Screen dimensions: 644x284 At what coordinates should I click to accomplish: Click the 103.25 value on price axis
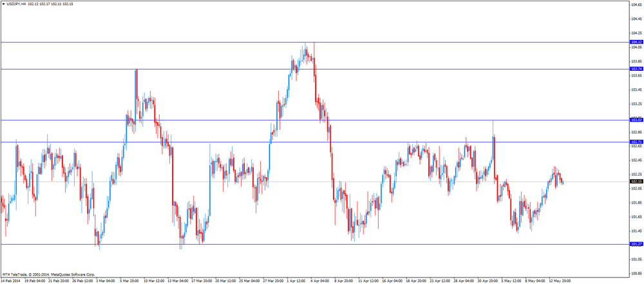tap(637, 104)
